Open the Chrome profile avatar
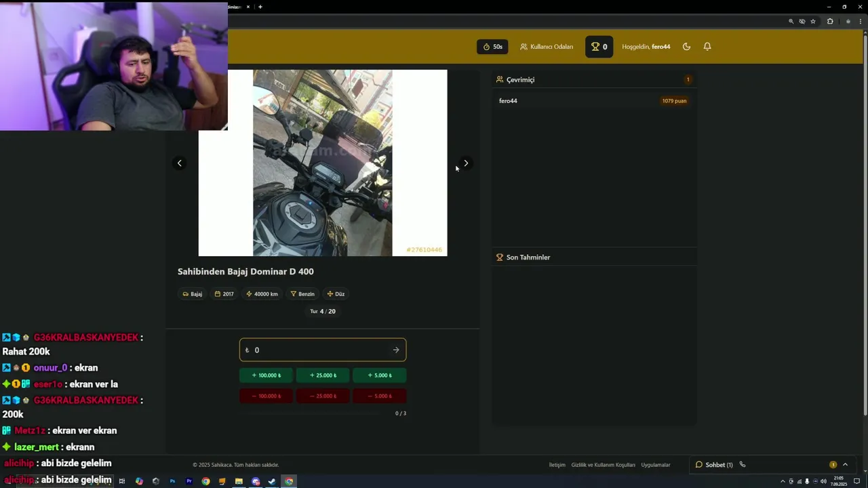The height and width of the screenshot is (488, 868). [848, 22]
